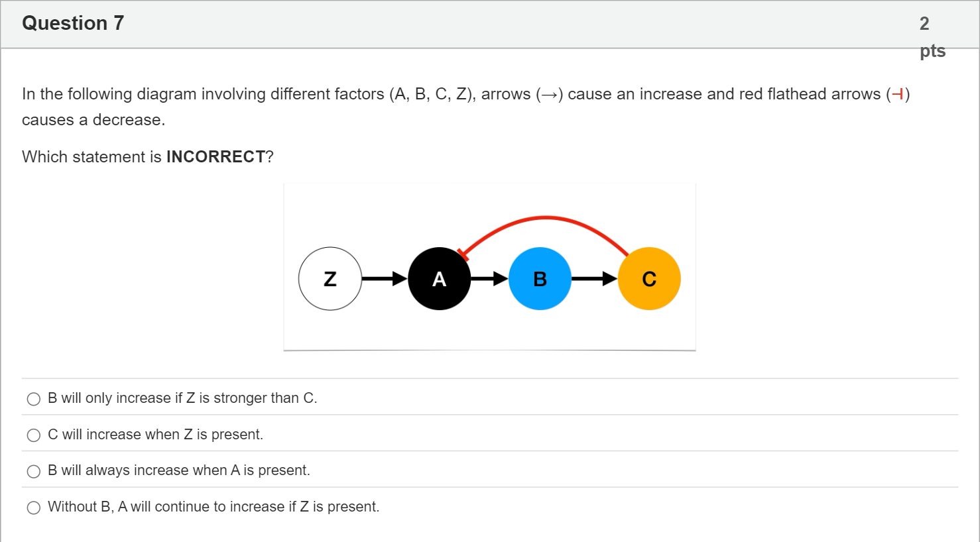Click the red flathead inhibition arc

(x=544, y=218)
